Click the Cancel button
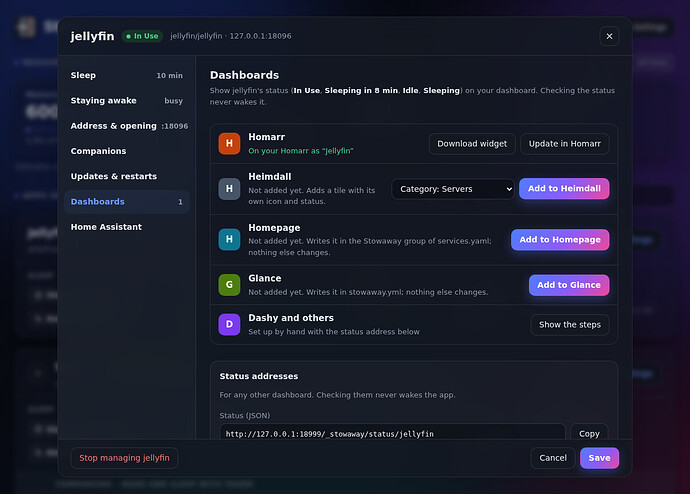The image size is (690, 494). click(x=553, y=458)
